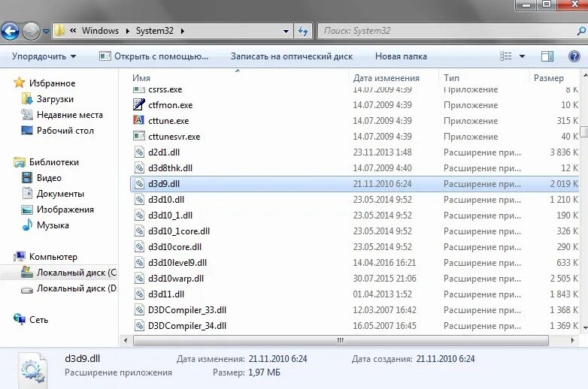The image size is (588, 389).
Task: Go back with the blue Back arrow
Action: coord(10,31)
